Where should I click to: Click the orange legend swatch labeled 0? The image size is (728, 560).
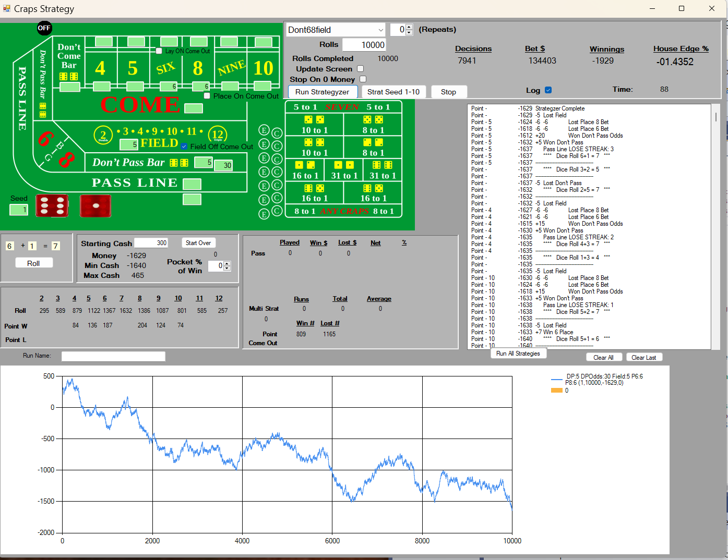click(556, 391)
